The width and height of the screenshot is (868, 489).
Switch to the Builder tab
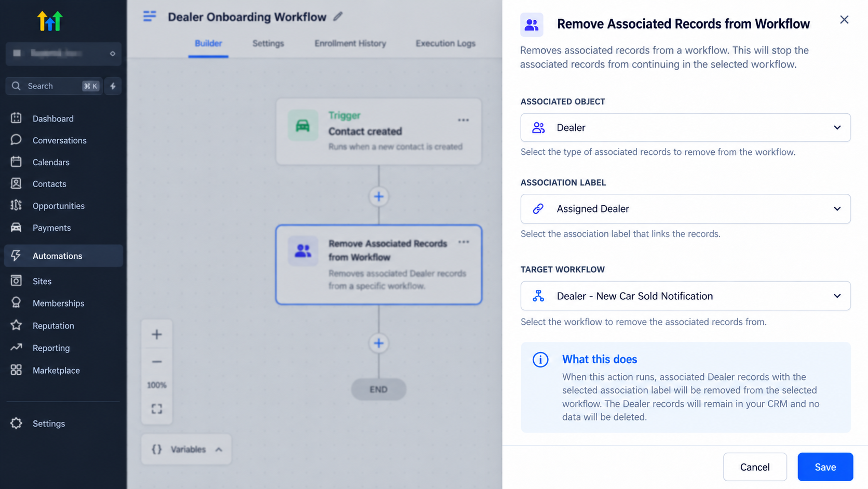(208, 44)
